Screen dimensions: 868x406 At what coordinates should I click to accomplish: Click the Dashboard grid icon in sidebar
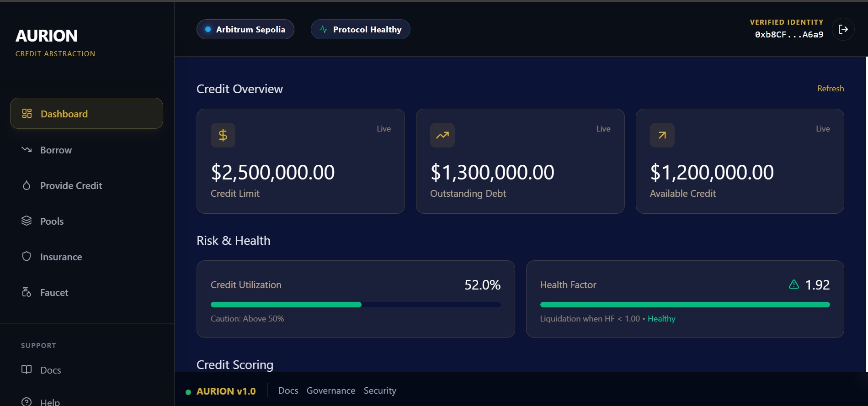[27, 113]
